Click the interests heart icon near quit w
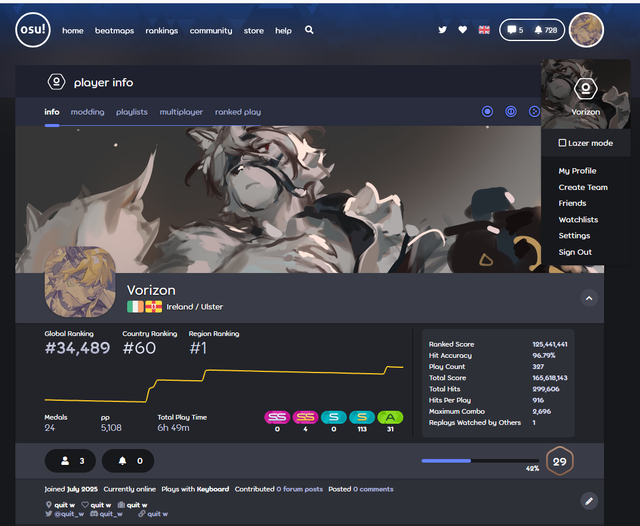 (85, 505)
